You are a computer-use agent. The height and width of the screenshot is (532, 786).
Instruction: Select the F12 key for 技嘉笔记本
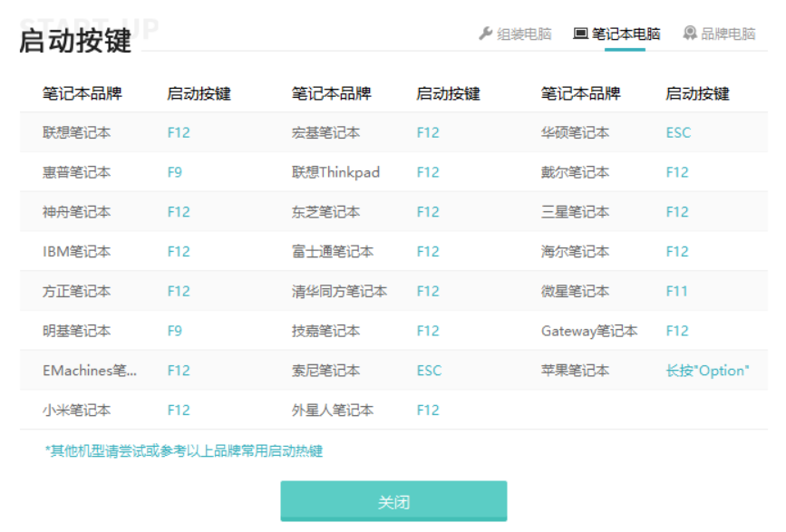(x=428, y=331)
